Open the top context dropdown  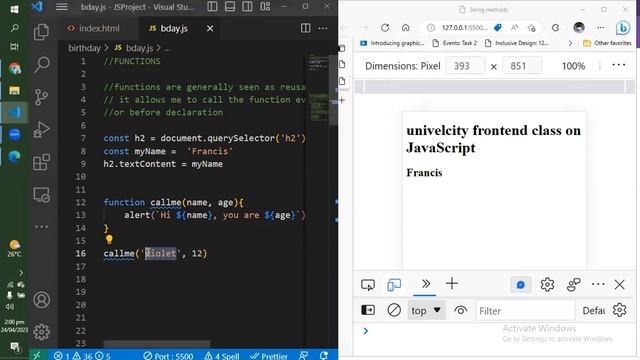426,310
